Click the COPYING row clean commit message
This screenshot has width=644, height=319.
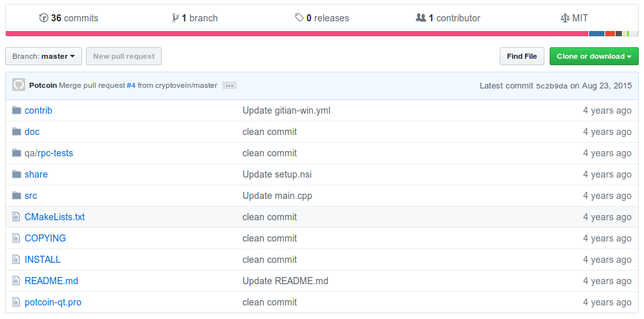tap(270, 238)
